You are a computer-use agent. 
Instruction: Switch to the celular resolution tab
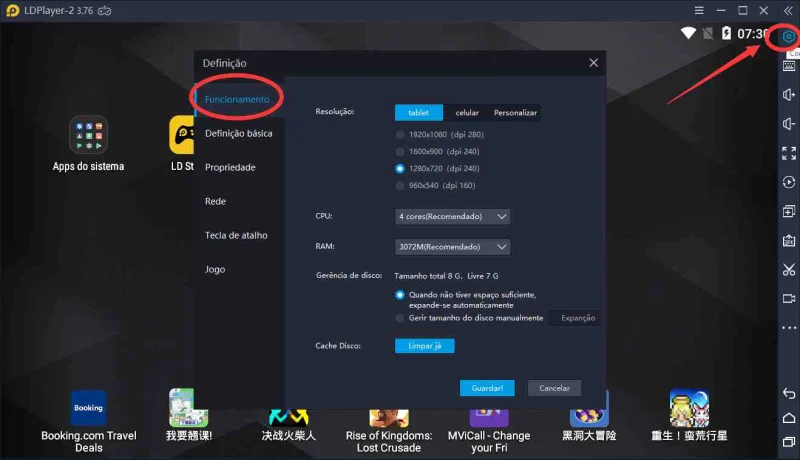(467, 113)
